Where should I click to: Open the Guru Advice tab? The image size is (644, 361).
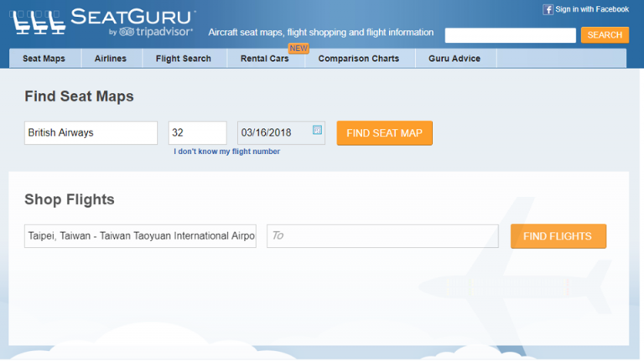pyautogui.click(x=454, y=59)
